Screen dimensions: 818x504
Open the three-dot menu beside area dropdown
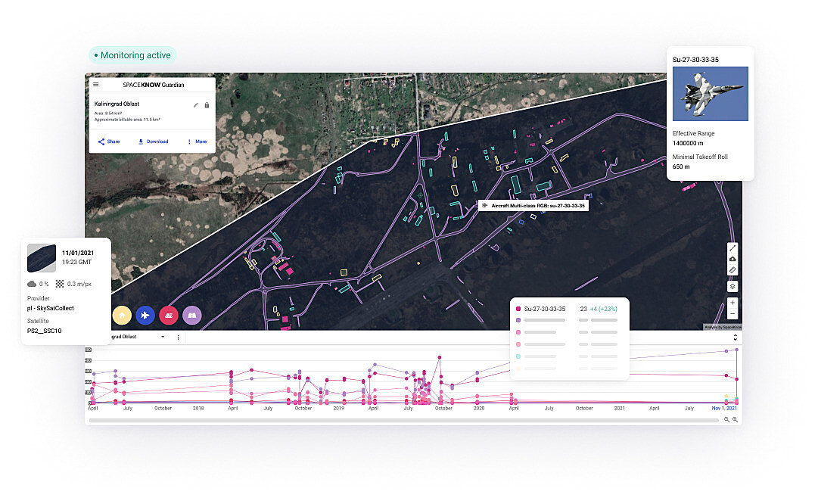pos(179,337)
